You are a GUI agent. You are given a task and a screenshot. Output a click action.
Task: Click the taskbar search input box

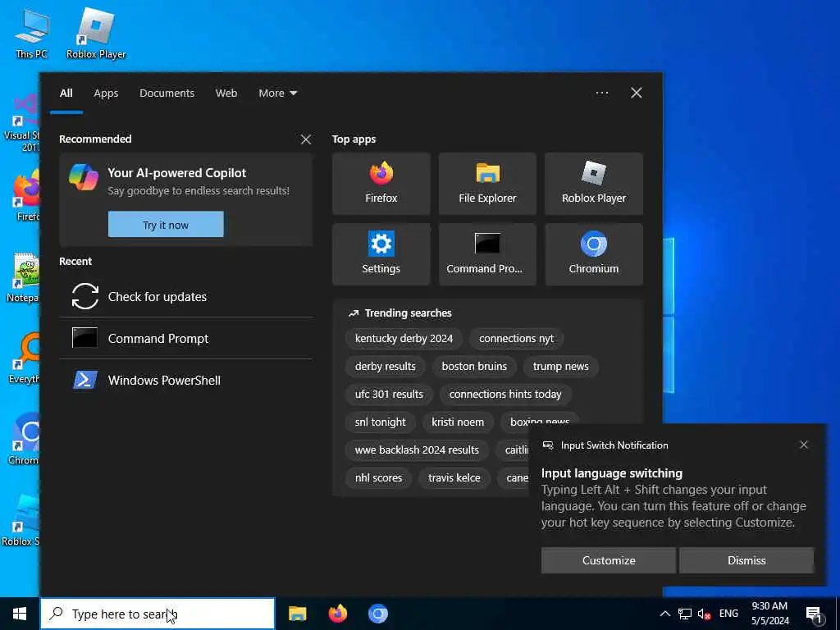(157, 614)
